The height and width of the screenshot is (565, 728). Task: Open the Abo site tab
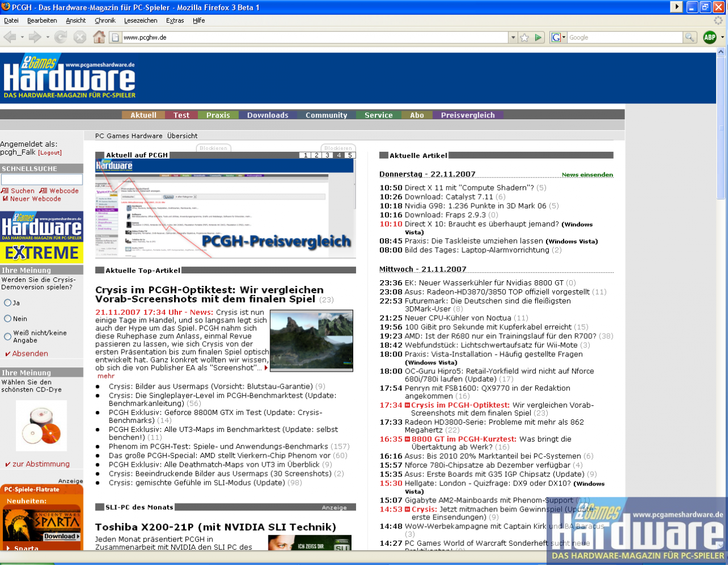pyautogui.click(x=417, y=115)
